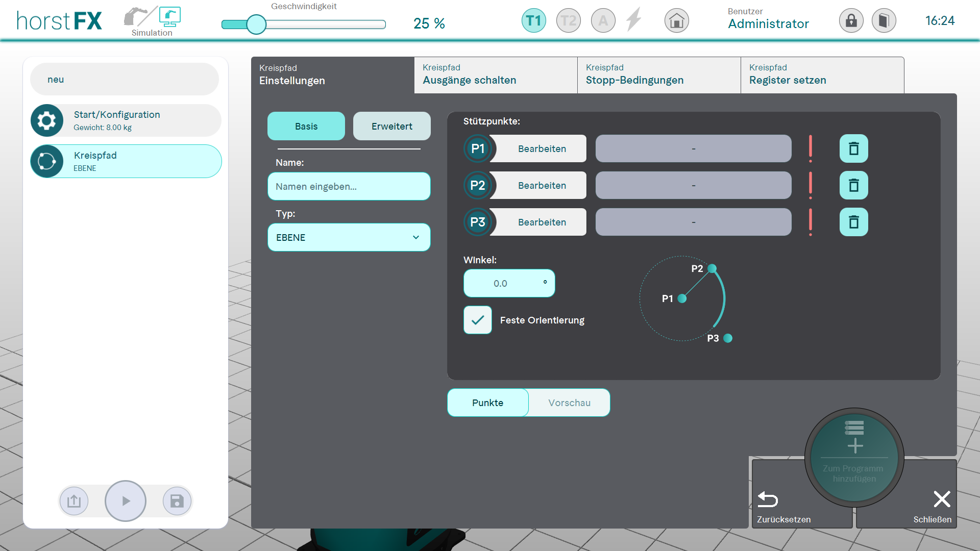
Task: Click the save program disk icon
Action: pyautogui.click(x=177, y=501)
